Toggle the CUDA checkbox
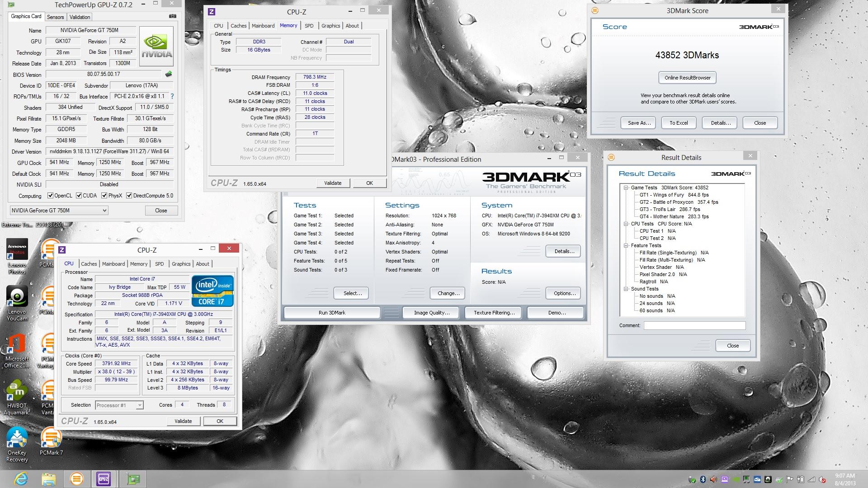 [x=79, y=196]
